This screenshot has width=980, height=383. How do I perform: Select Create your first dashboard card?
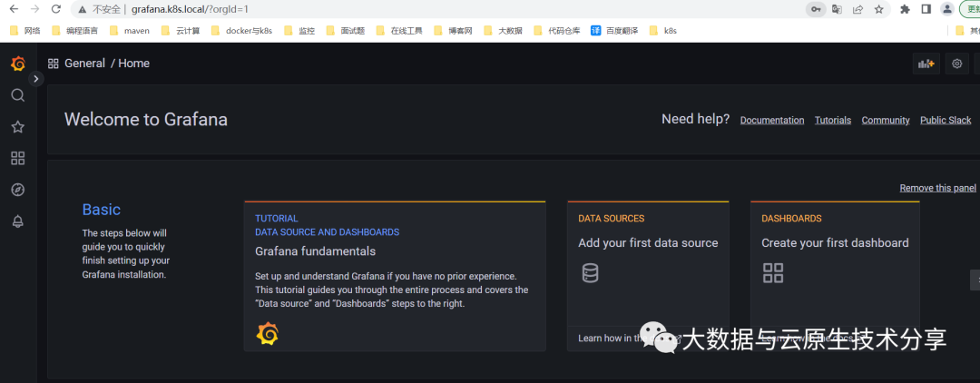(835, 243)
